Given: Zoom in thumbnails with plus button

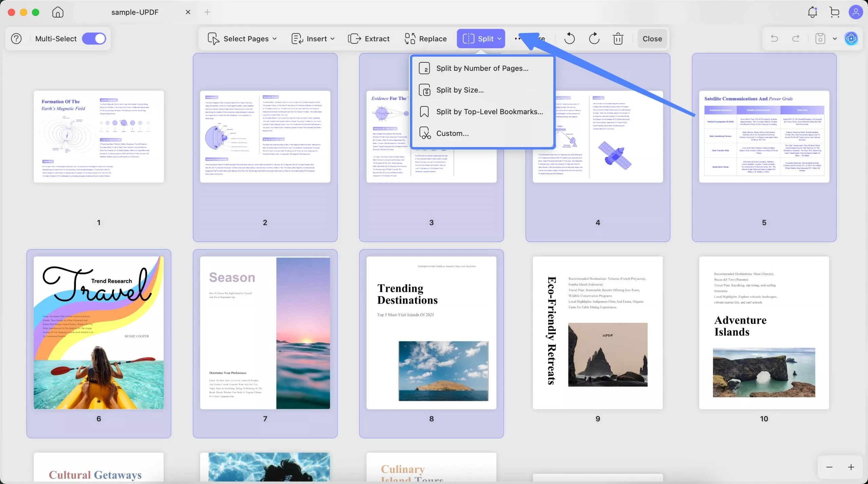Looking at the screenshot, I should 851,467.
